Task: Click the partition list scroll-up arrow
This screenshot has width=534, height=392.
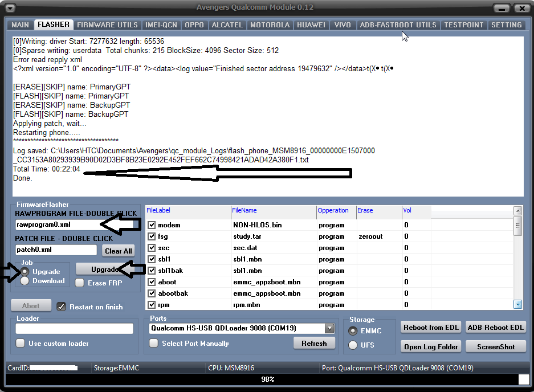Action: pyautogui.click(x=517, y=210)
